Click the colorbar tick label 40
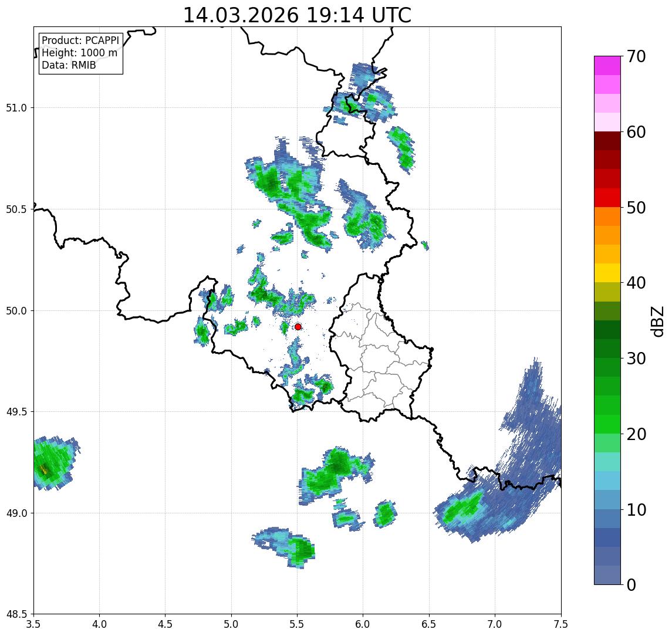This screenshot has height=636, width=672. (x=636, y=282)
